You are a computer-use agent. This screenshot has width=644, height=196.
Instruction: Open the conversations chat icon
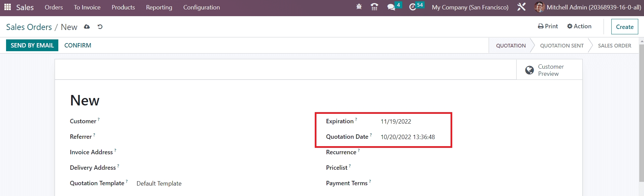pyautogui.click(x=391, y=7)
